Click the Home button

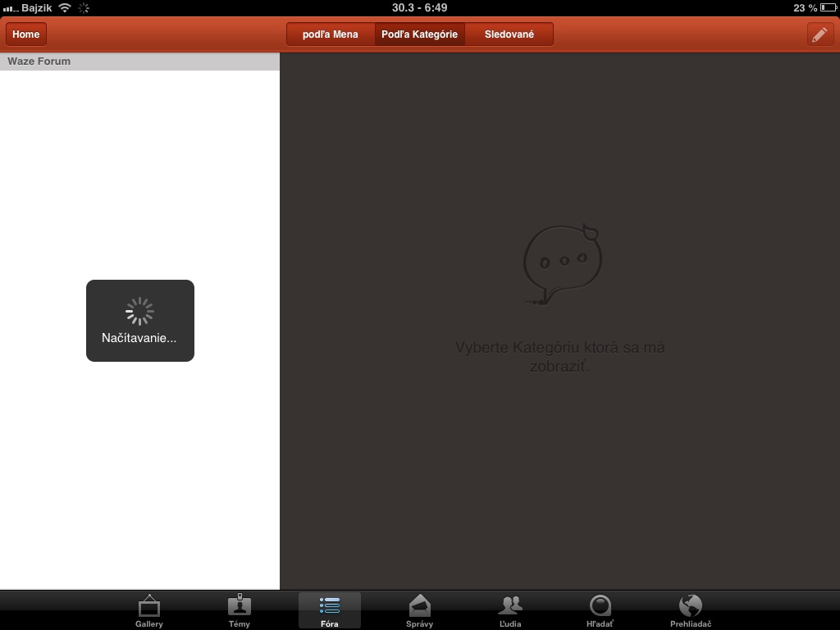pos(26,34)
